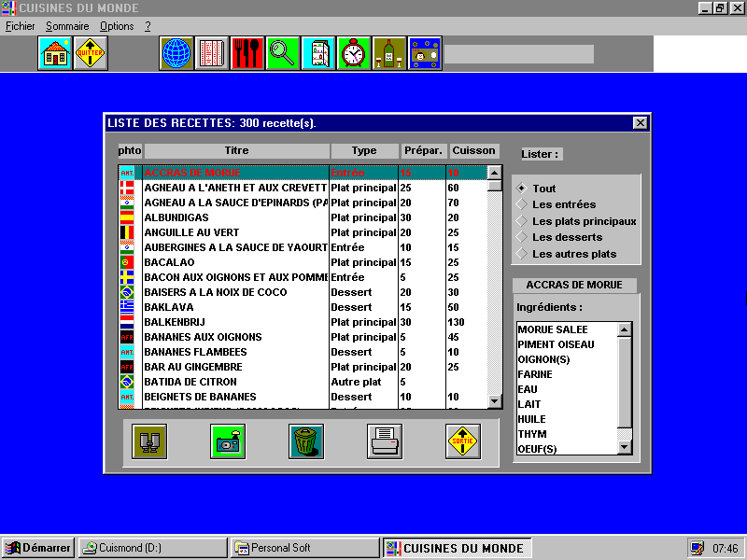The height and width of the screenshot is (560, 747).
Task: Click the magnifying glass search icon
Action: coord(283,53)
